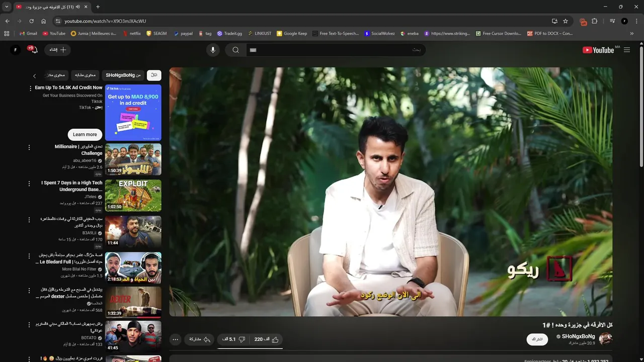Viewport: 644px width, 362px height.
Task: Open Chrome profile avatar
Action: [624, 21]
